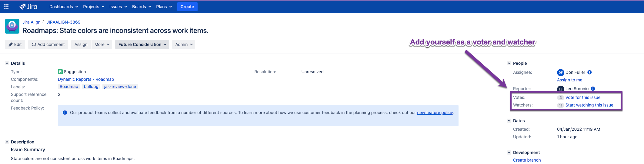Click Issue Summary heading in description
644x164 pixels.
[x=28, y=150]
